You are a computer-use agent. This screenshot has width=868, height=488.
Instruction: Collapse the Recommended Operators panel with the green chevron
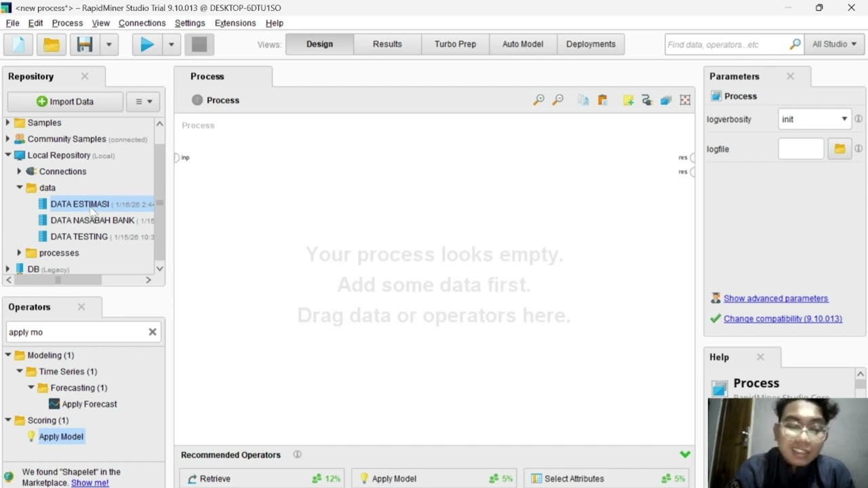pyautogui.click(x=685, y=454)
